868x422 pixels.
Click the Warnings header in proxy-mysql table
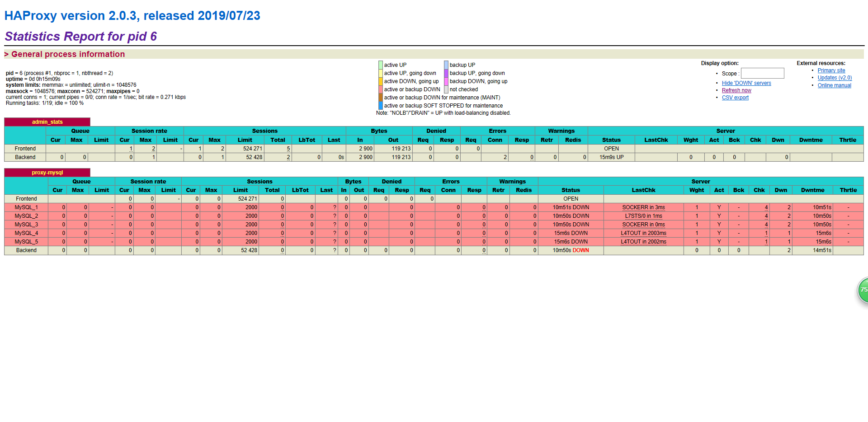[x=512, y=182]
